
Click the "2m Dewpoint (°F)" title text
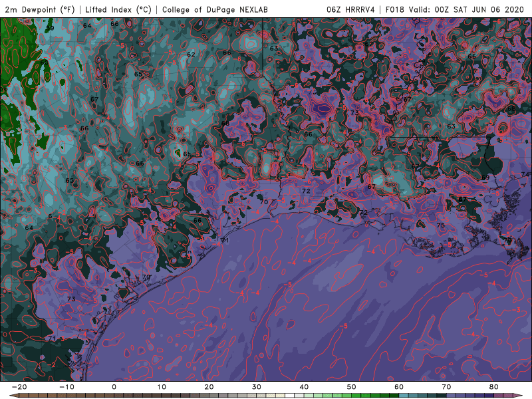coord(40,9)
